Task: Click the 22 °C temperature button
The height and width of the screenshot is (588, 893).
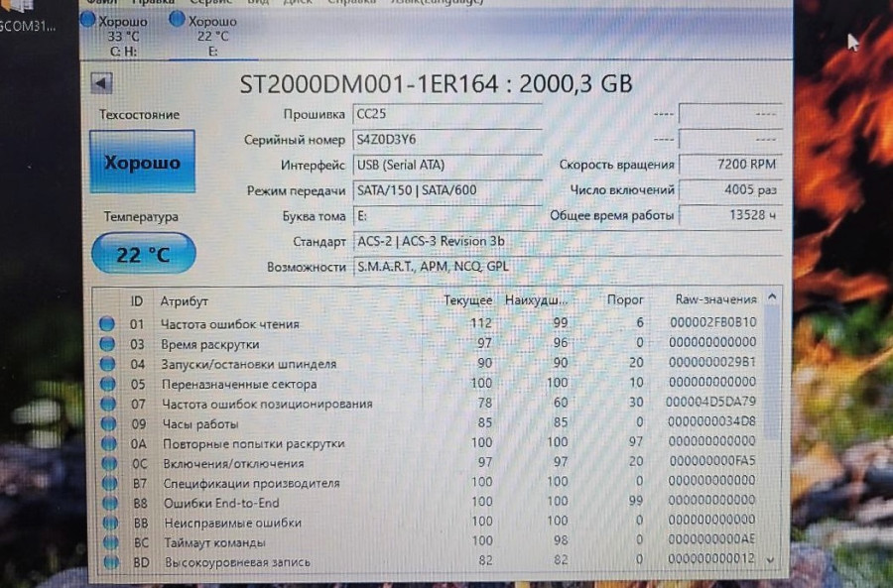Action: point(144,253)
